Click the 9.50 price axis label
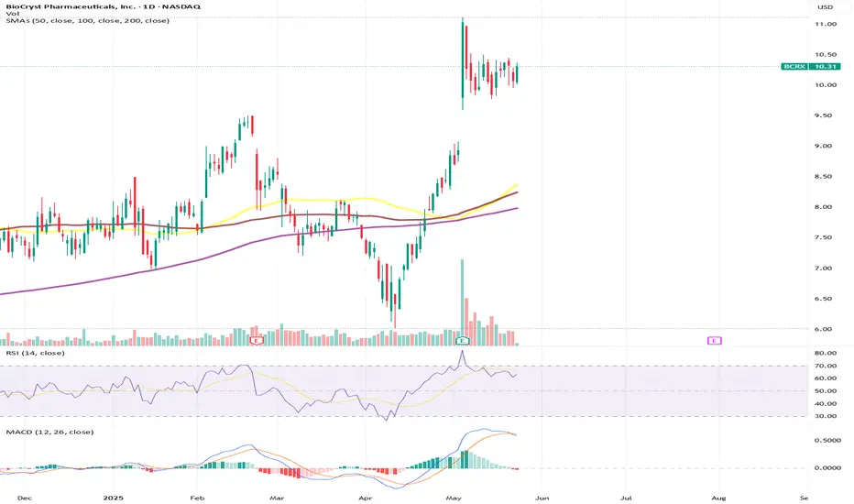Screen dimensions: 854x504 [x=826, y=115]
